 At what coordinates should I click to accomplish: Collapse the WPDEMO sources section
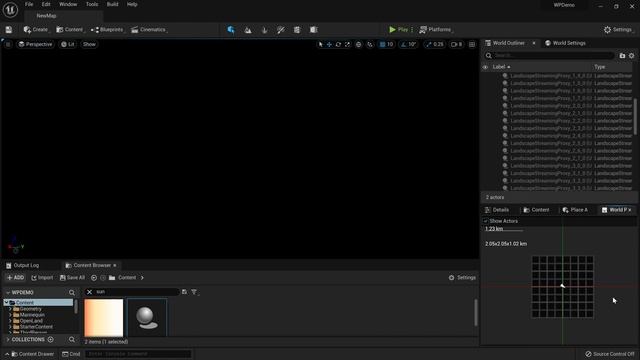(8, 292)
